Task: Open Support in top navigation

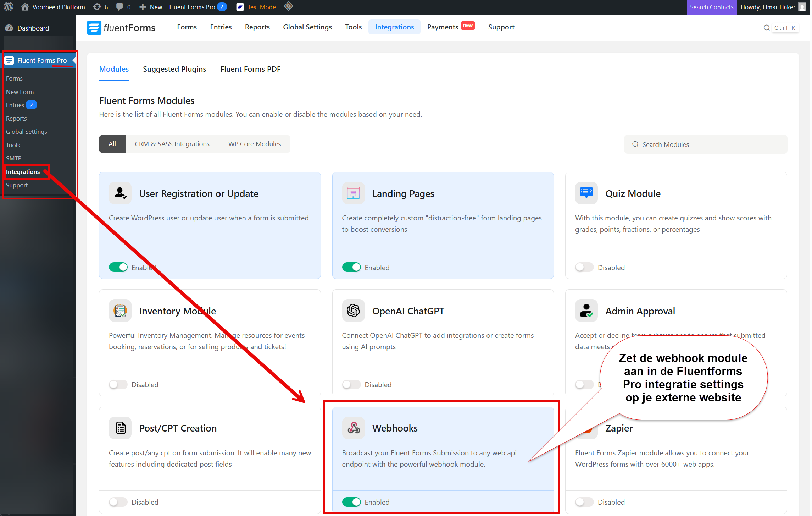Action: 501,27
